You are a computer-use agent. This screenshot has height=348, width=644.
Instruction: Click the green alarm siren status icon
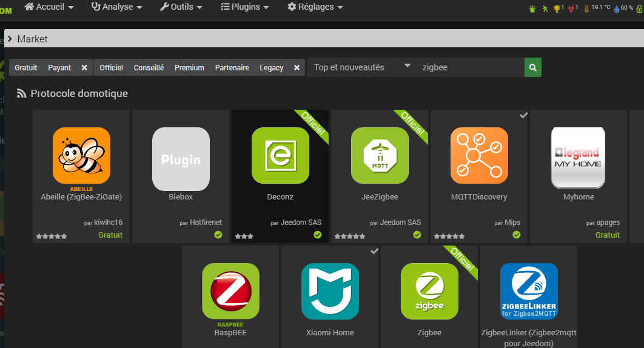tap(532, 8)
